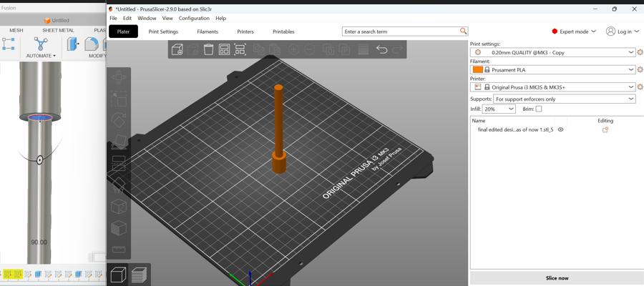Open the Infill percentage dropdown

[x=499, y=109]
